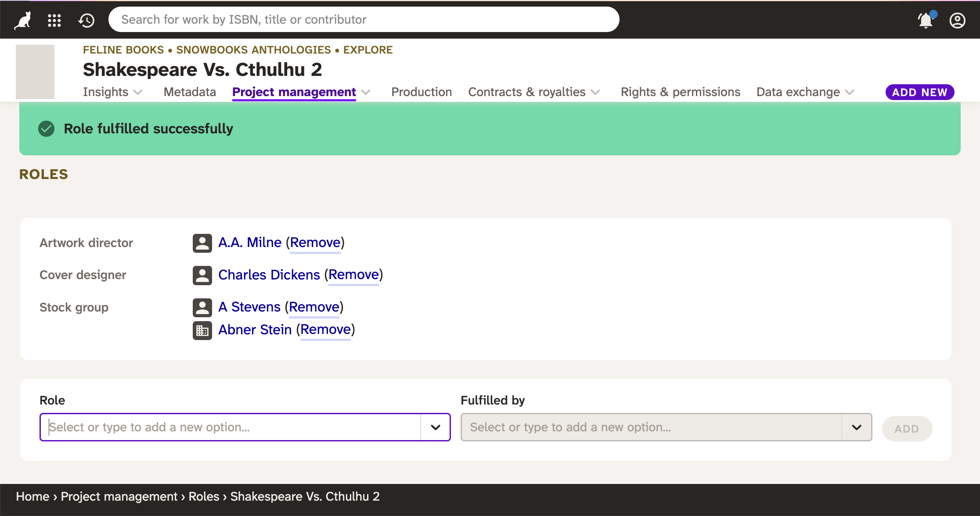Open the Rights & permissions tab
The width and height of the screenshot is (980, 516).
(x=681, y=92)
